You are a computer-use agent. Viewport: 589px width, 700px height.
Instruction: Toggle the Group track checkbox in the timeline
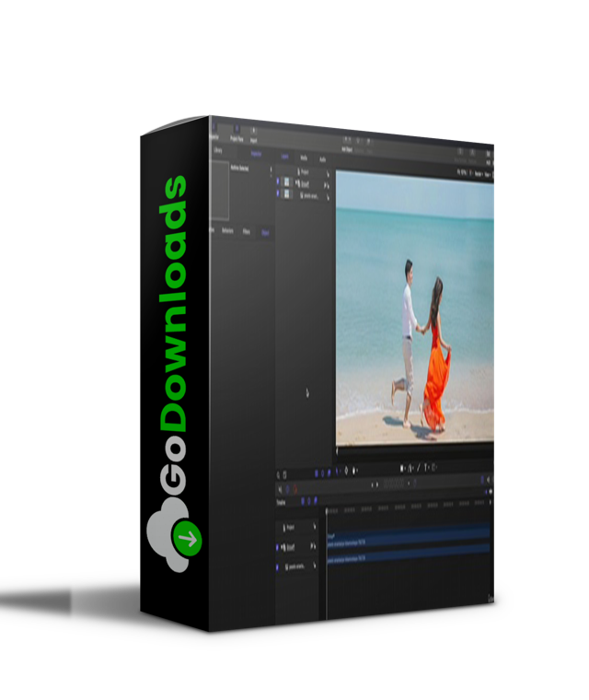[277, 547]
